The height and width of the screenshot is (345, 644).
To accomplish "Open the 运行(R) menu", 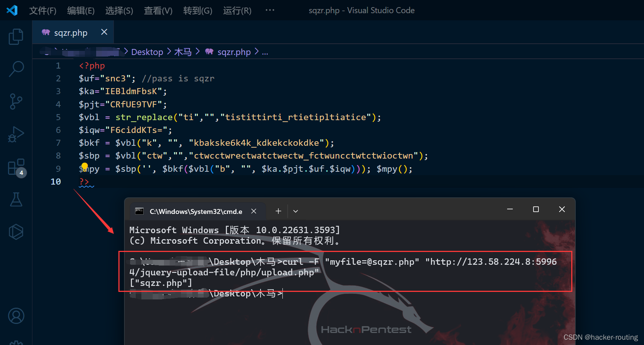I will point(237,11).
